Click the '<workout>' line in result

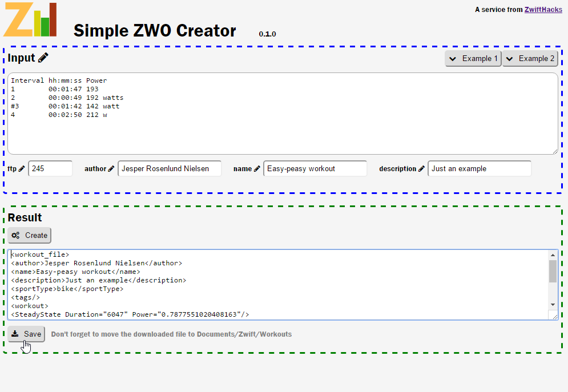(x=29, y=306)
